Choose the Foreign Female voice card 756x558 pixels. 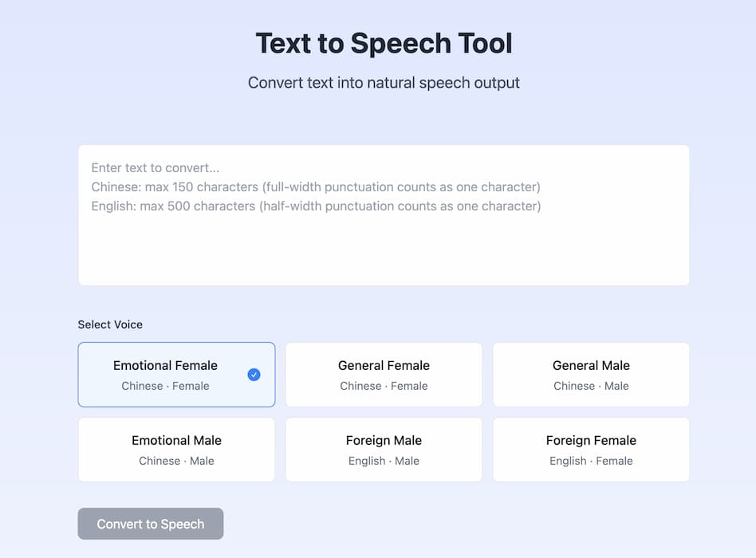(591, 450)
